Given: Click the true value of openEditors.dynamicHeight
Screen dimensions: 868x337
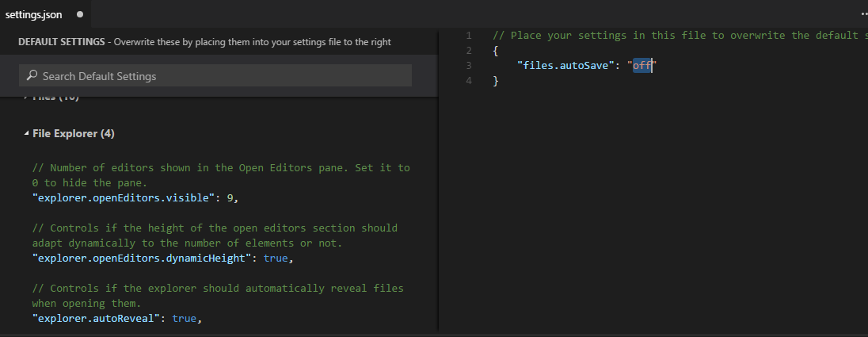Looking at the screenshot, I should coord(276,258).
